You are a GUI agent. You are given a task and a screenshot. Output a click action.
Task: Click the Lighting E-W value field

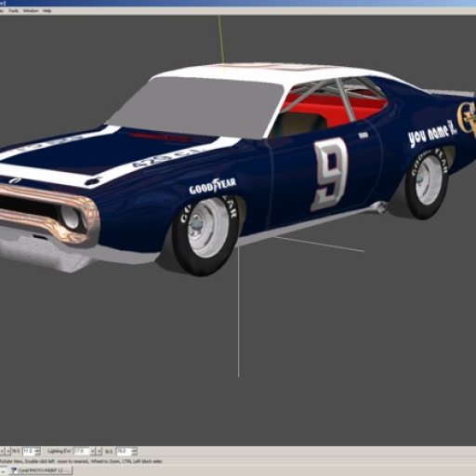tap(81, 451)
